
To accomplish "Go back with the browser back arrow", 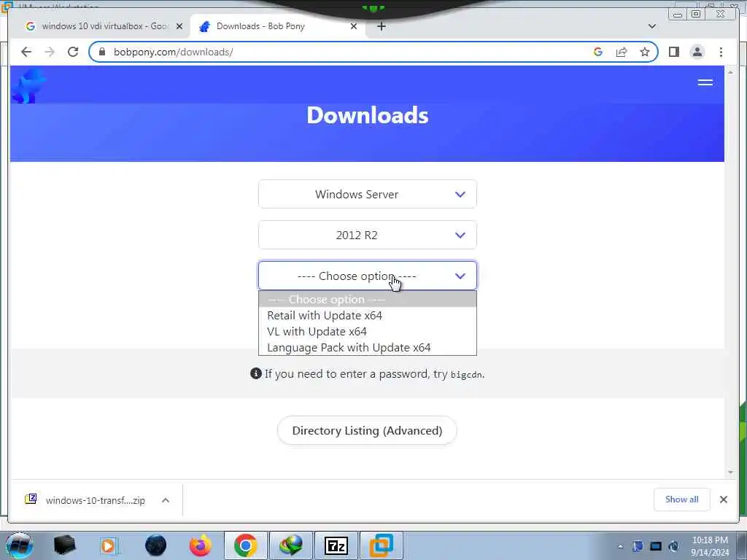I will (26, 52).
